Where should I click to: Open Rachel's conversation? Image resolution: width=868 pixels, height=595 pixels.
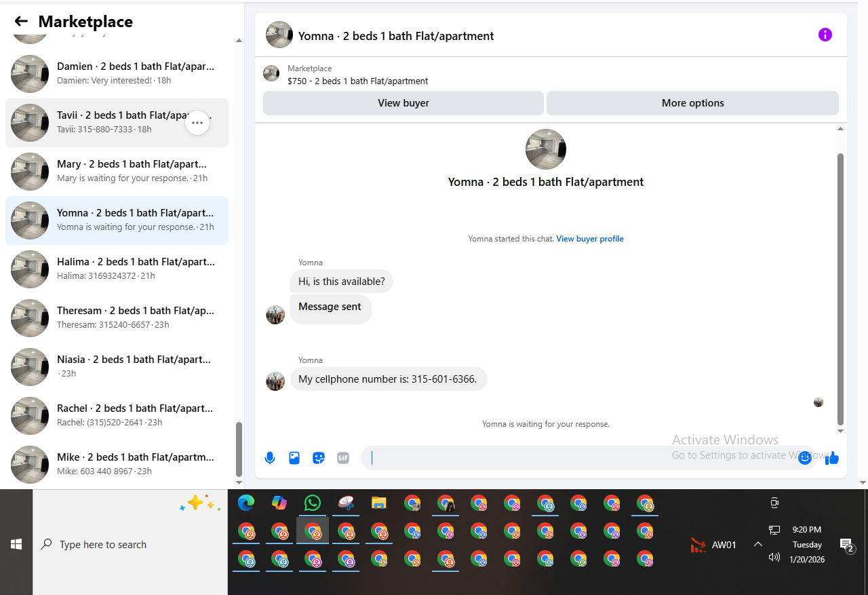click(117, 416)
